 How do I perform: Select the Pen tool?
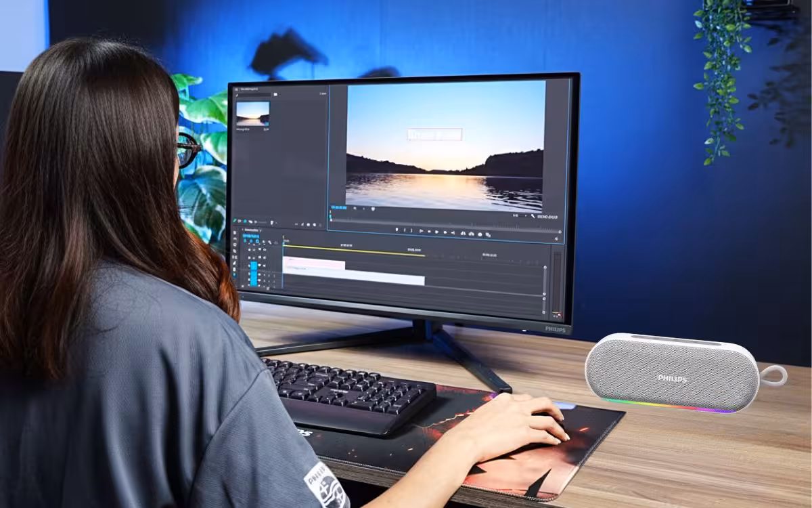(235, 263)
